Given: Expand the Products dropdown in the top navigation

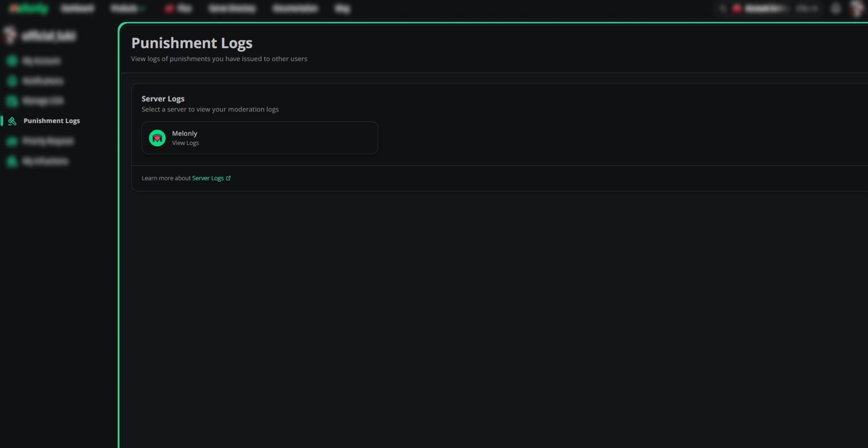Looking at the screenshot, I should click(x=128, y=8).
